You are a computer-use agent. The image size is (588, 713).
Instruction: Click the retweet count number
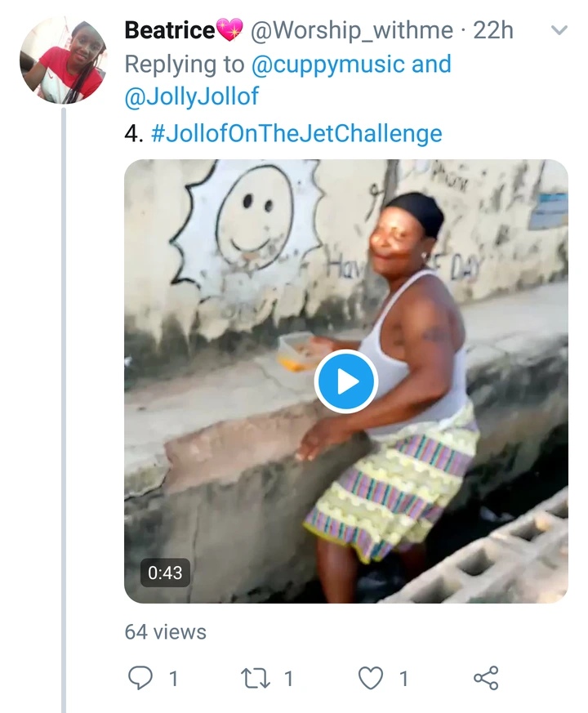tap(287, 678)
